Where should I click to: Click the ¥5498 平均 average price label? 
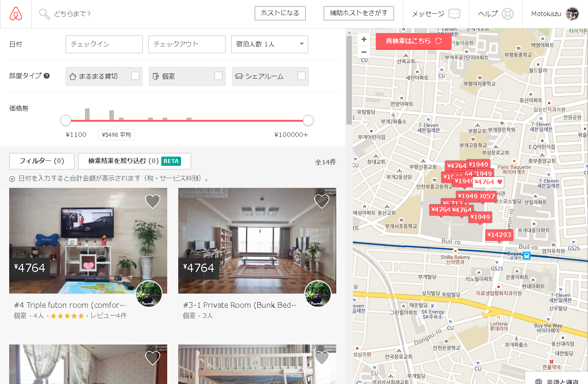116,135
